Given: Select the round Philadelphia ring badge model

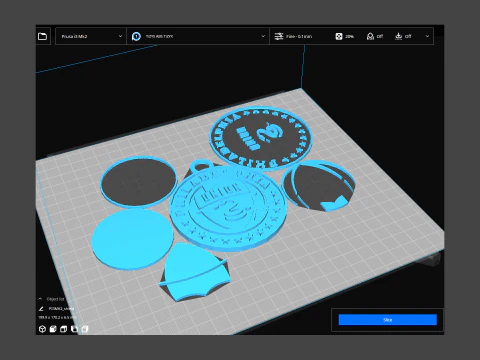Looking at the screenshot, I should 261,137.
